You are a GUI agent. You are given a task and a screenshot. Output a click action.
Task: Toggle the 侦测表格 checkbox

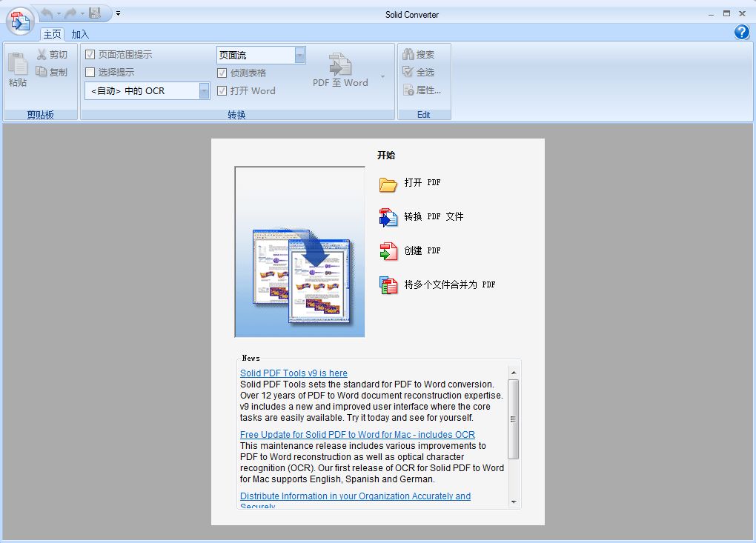(x=222, y=73)
